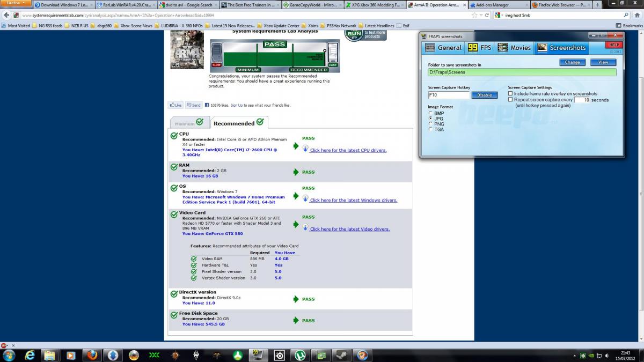
Task: Toggle repeat screen capture checkbox
Action: coord(510,100)
